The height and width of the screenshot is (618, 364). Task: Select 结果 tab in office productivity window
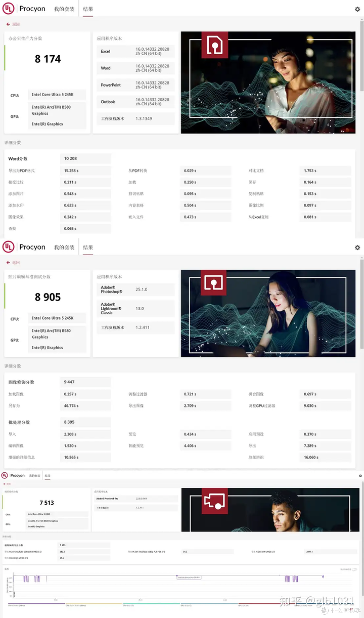tap(88, 9)
